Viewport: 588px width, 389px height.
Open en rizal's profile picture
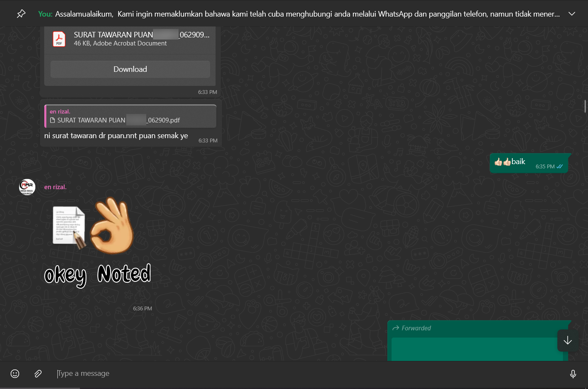pyautogui.click(x=27, y=187)
